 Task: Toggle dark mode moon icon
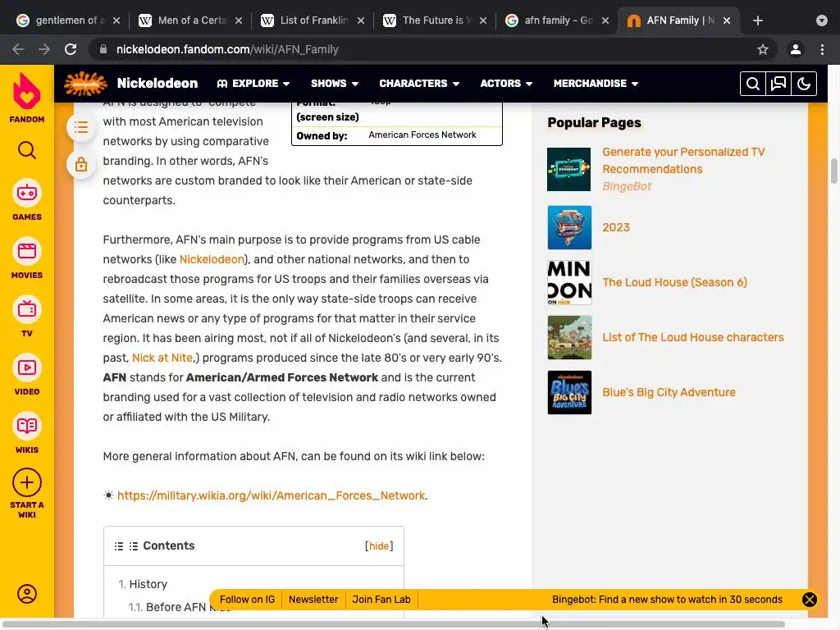(804, 84)
